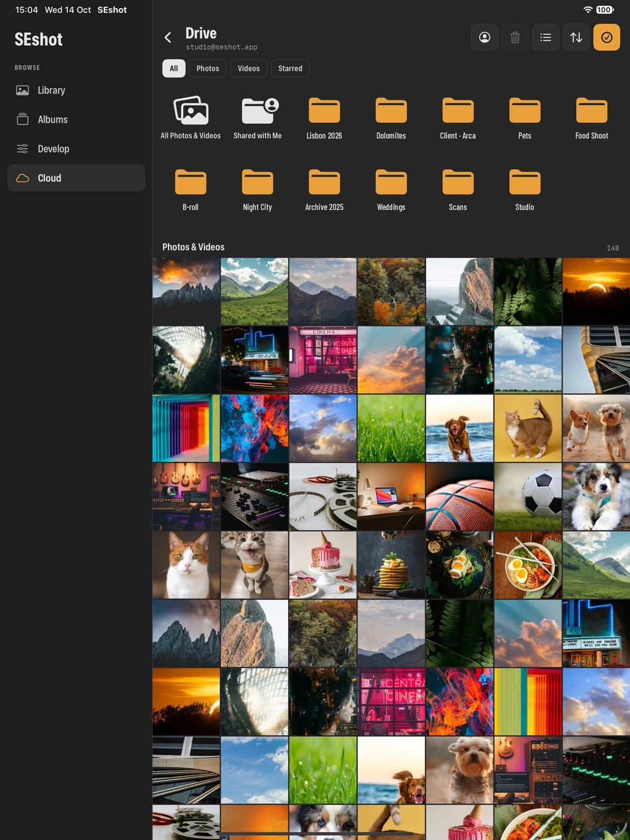Toggle the orange select mode checkmark
The height and width of the screenshot is (840, 630).
607,37
